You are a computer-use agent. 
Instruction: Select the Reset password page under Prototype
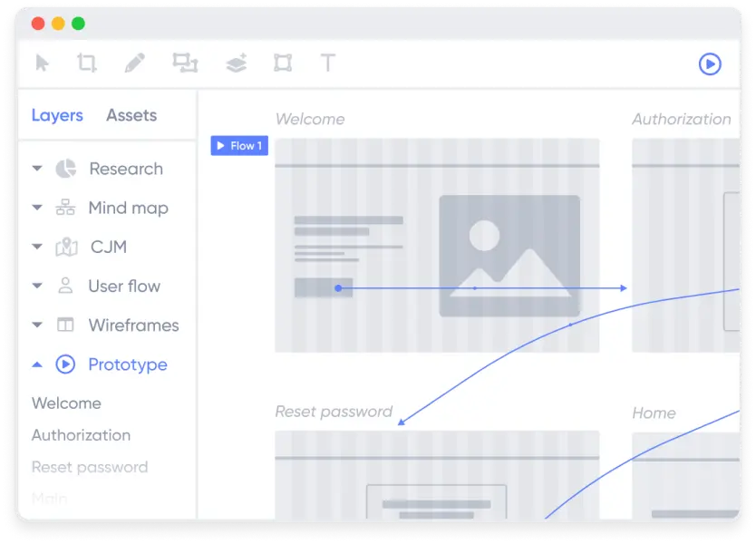[89, 466]
